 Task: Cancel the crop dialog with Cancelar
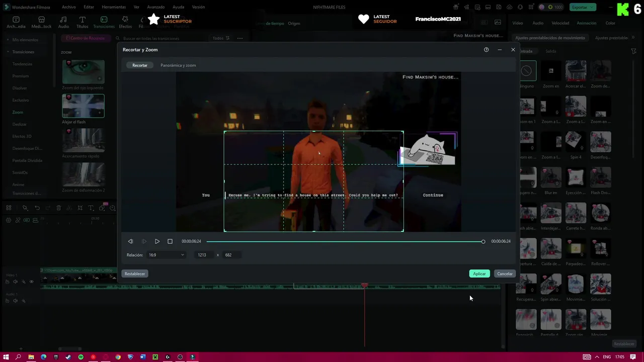coord(505,274)
